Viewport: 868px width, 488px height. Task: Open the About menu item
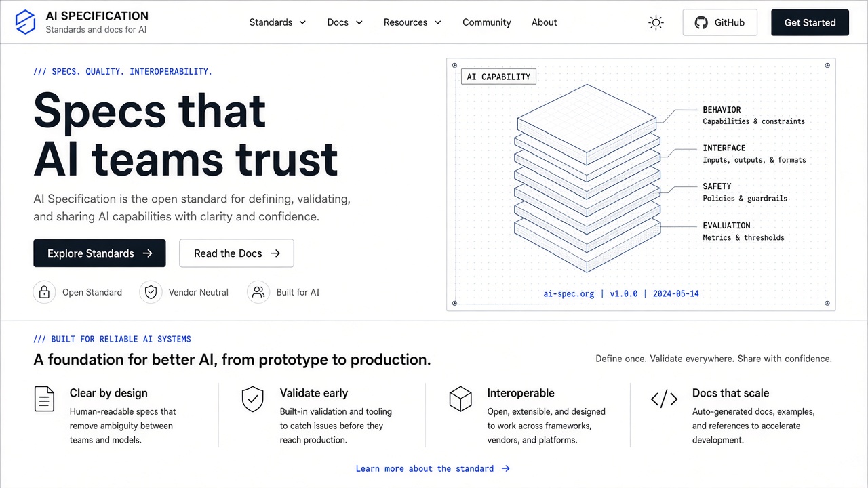pos(545,22)
